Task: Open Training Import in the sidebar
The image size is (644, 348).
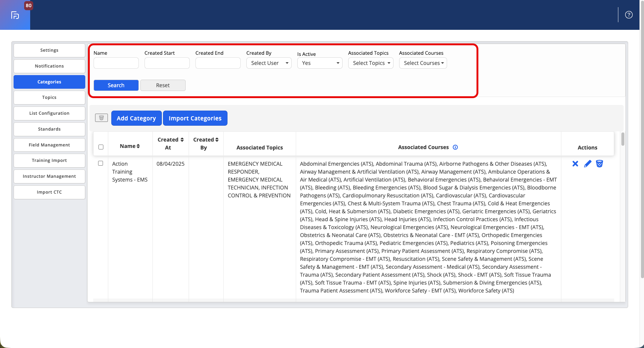Action: click(x=49, y=160)
